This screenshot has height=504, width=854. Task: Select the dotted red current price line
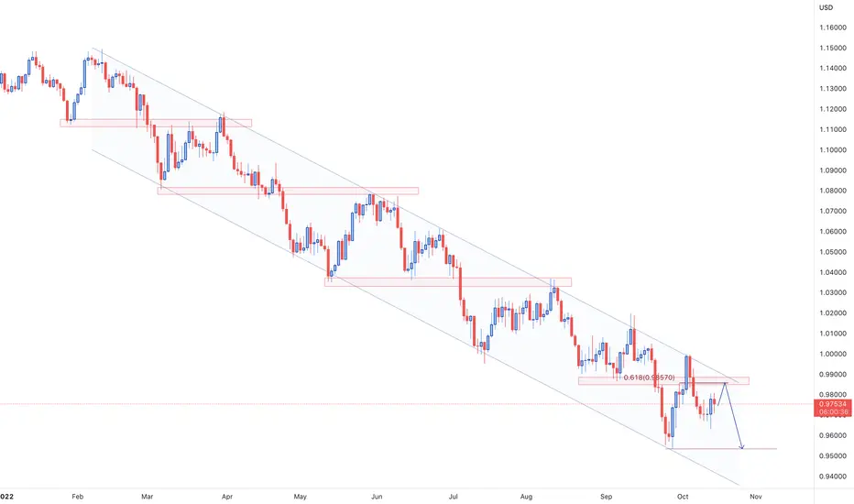(407, 404)
